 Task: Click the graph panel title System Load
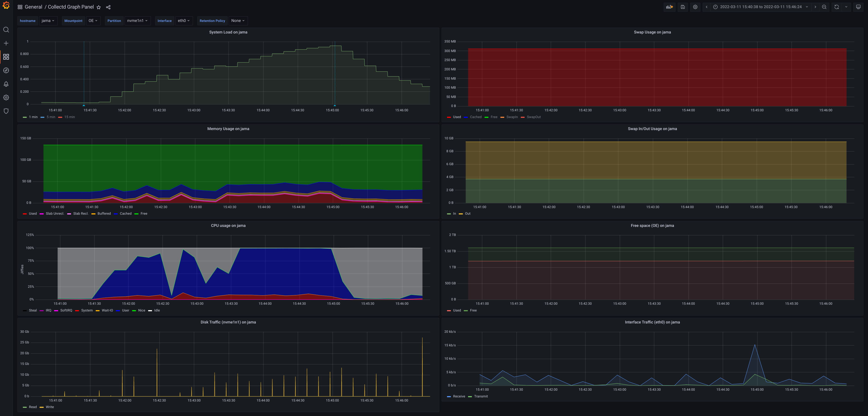pos(228,32)
